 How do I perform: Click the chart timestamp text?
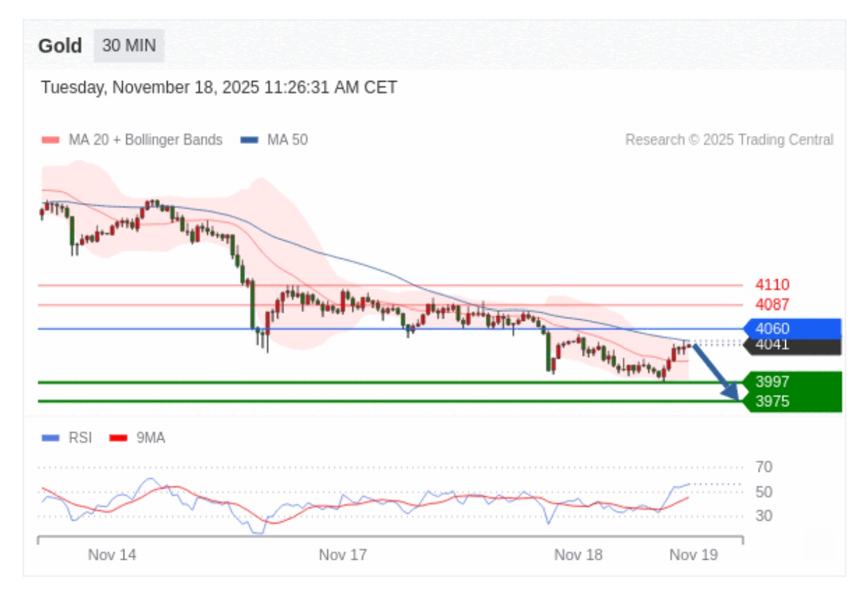[219, 88]
